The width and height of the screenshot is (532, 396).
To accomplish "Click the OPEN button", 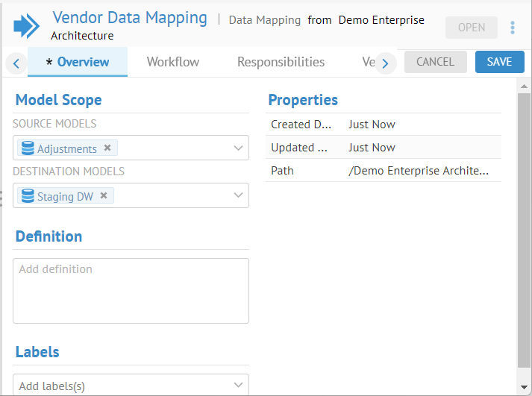I will click(471, 28).
